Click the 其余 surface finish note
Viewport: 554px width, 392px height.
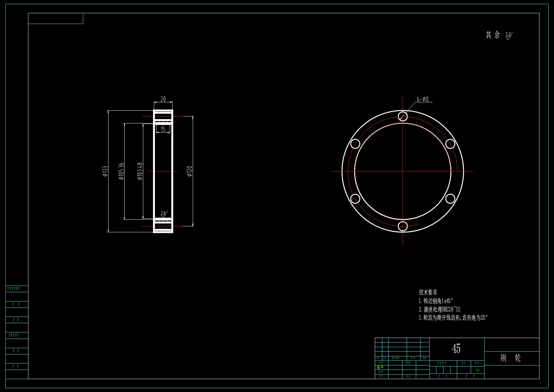tap(492, 35)
